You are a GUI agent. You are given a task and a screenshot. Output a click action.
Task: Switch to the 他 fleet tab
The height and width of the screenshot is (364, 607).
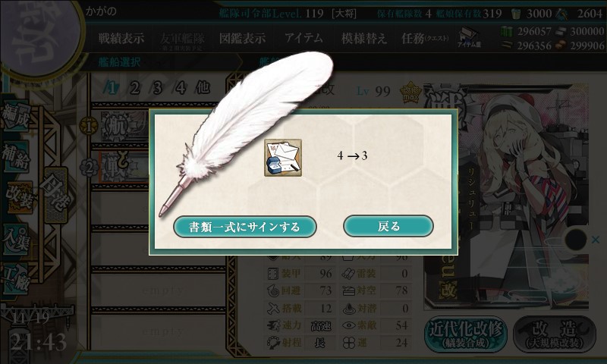203,88
